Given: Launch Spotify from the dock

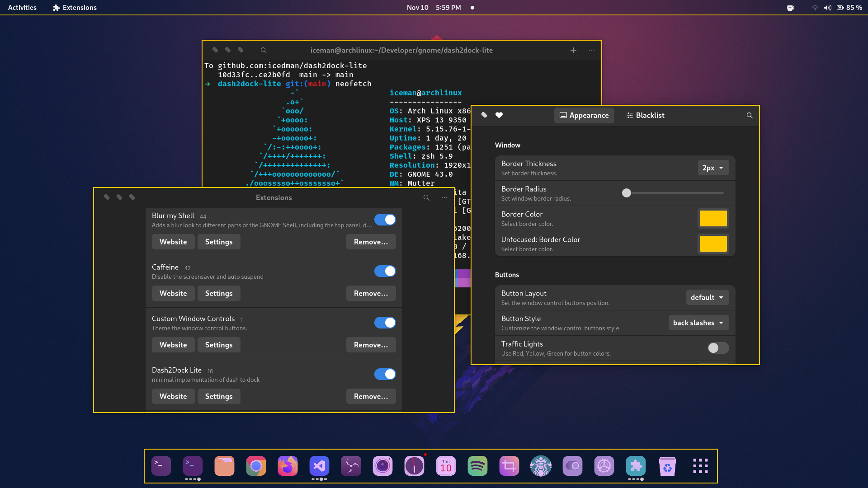Looking at the screenshot, I should [x=477, y=466].
